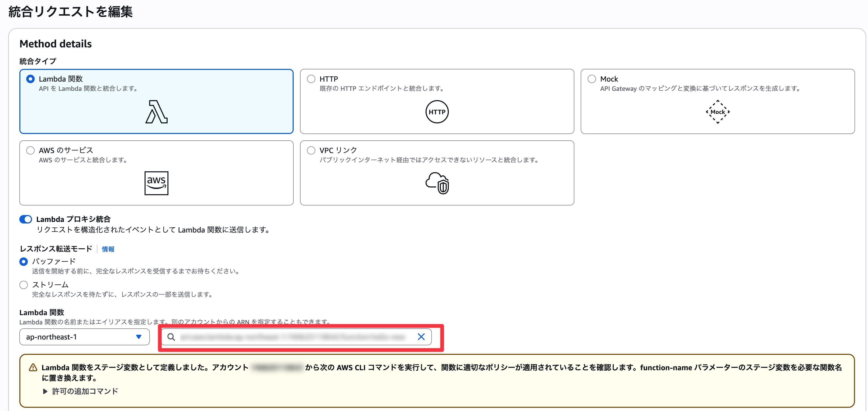Open the ap-northeast-1 region dropdown
Viewport: 868px width, 411px height.
(x=84, y=337)
